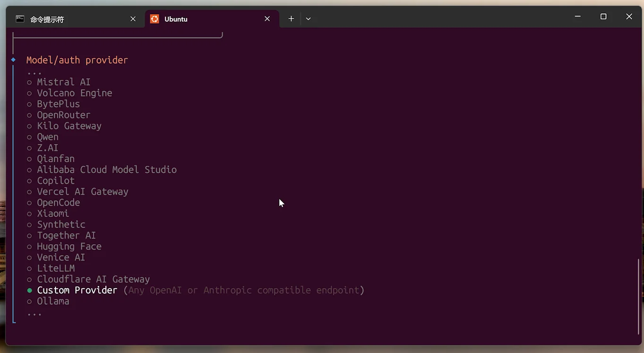The width and height of the screenshot is (644, 353).
Task: Select the Volcano Engine provider option
Action: coord(69,93)
